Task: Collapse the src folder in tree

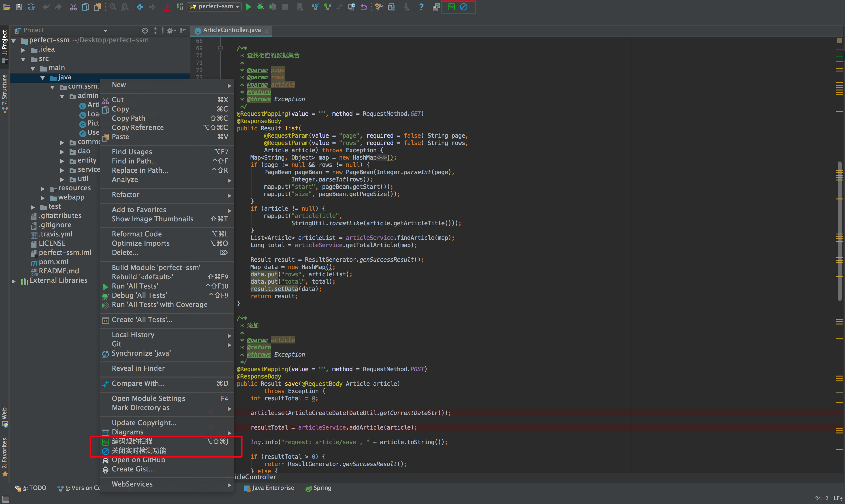Action: click(x=23, y=59)
